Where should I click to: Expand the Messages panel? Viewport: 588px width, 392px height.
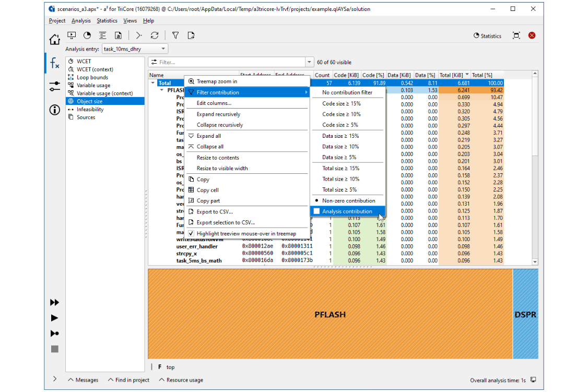point(83,380)
